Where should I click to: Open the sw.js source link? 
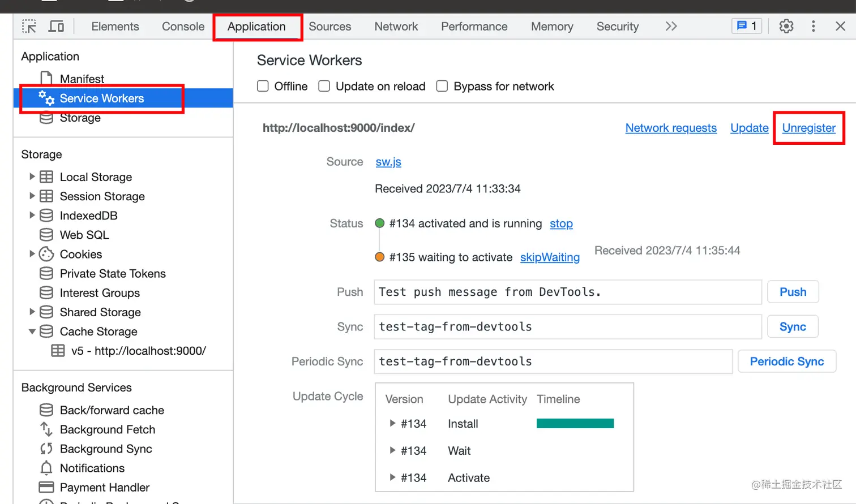pyautogui.click(x=388, y=162)
